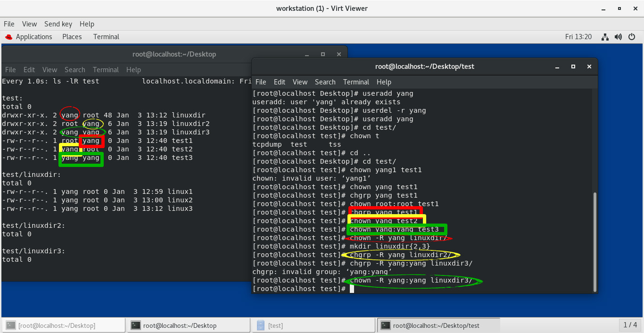Click the Red Hat Applications icon
The image size is (644, 333).
(9, 37)
